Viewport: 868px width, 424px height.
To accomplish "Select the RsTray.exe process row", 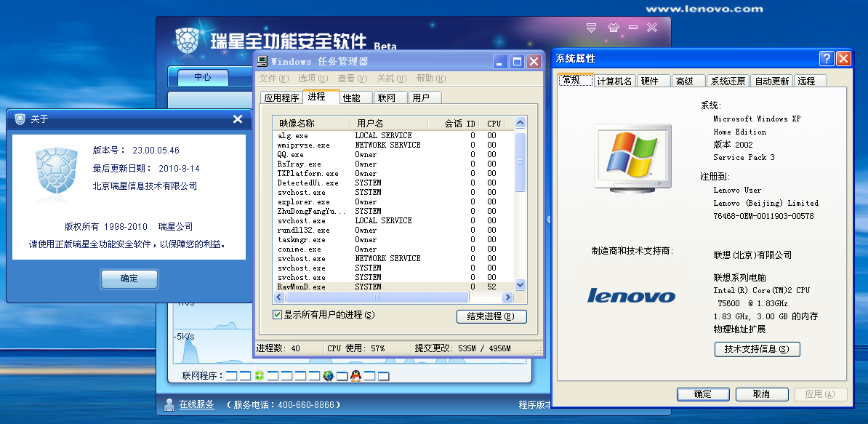I will (x=394, y=164).
